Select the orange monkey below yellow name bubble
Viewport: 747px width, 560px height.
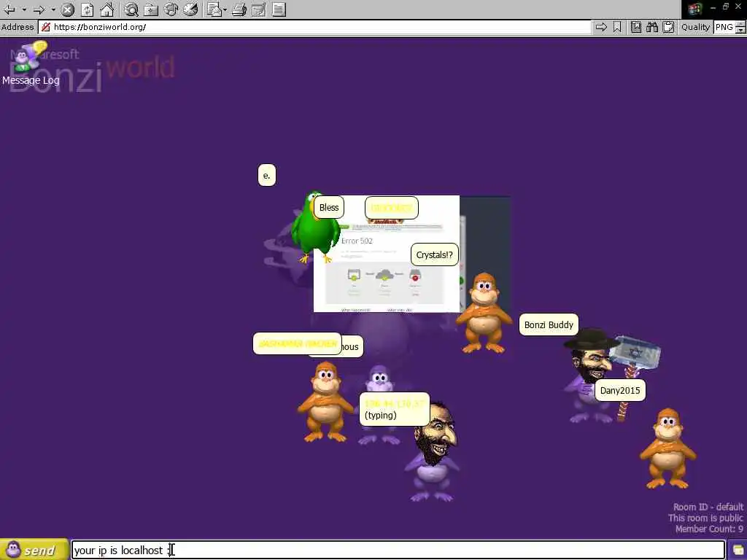click(x=325, y=402)
